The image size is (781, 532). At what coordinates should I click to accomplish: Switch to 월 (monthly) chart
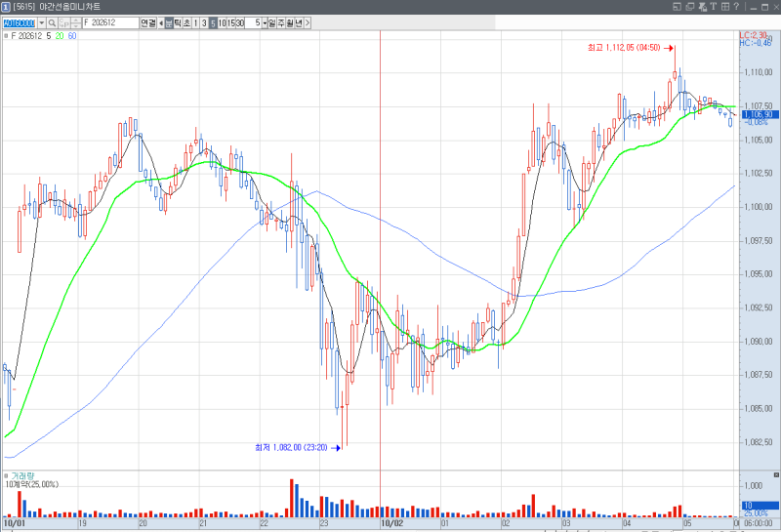coord(290,22)
